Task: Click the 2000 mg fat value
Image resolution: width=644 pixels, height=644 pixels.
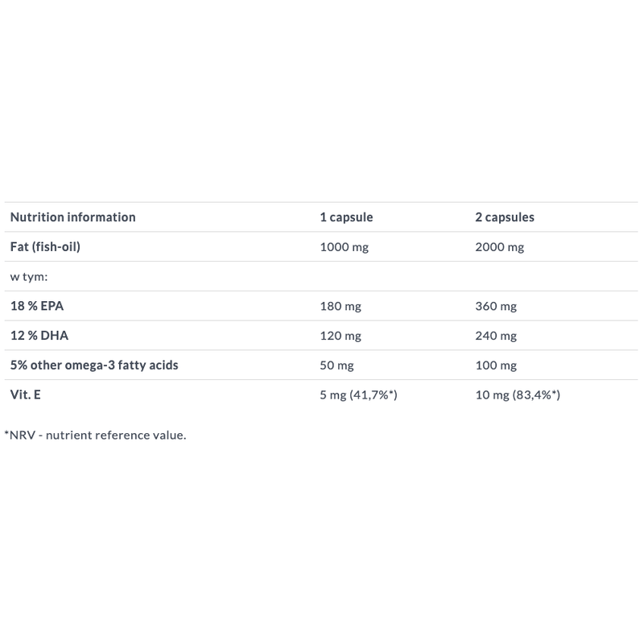Action: [x=499, y=247]
